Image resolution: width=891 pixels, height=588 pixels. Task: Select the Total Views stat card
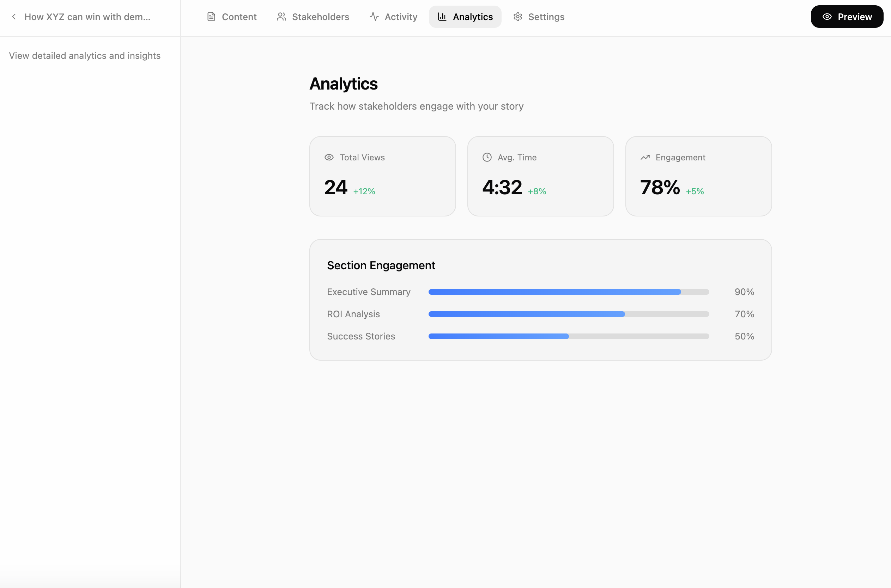(382, 176)
